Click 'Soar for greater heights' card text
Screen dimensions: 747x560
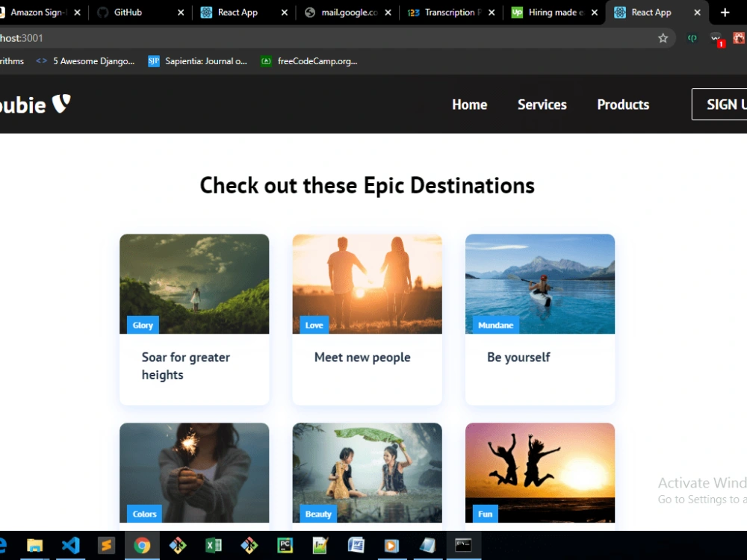point(186,366)
